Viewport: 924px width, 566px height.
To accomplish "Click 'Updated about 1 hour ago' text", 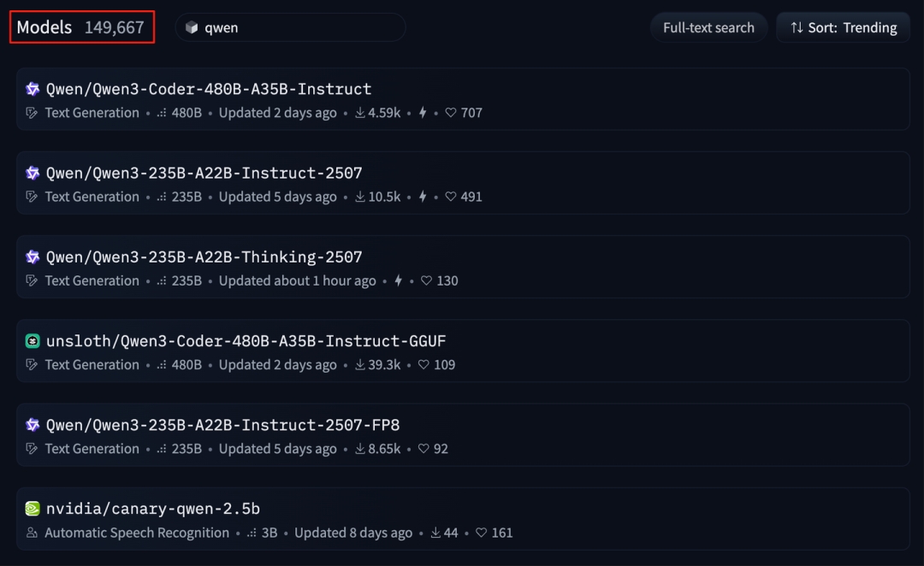I will pyautogui.click(x=298, y=281).
